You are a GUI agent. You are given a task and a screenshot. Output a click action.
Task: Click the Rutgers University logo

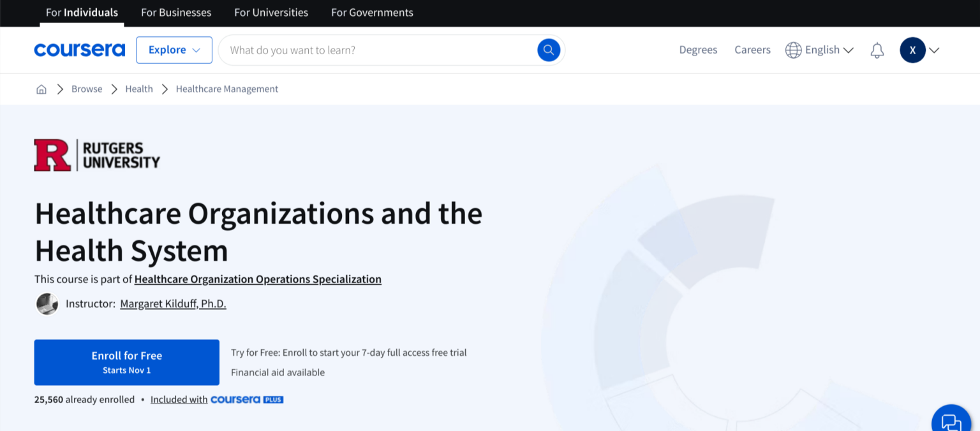coord(97,155)
